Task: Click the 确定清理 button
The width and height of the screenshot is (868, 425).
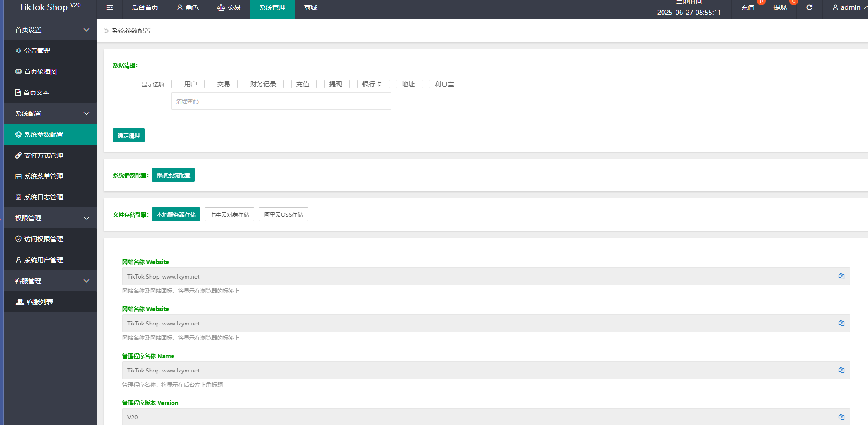Action: coord(129,135)
